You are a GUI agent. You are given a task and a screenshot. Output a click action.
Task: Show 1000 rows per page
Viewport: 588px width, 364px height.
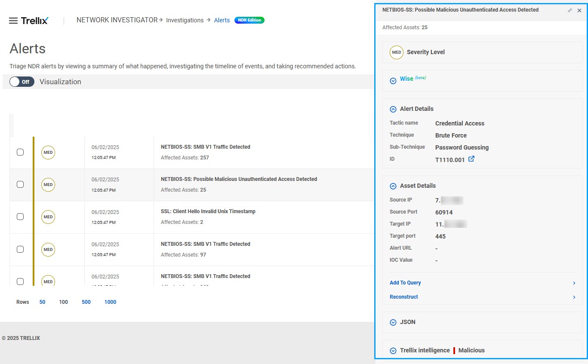pos(110,302)
